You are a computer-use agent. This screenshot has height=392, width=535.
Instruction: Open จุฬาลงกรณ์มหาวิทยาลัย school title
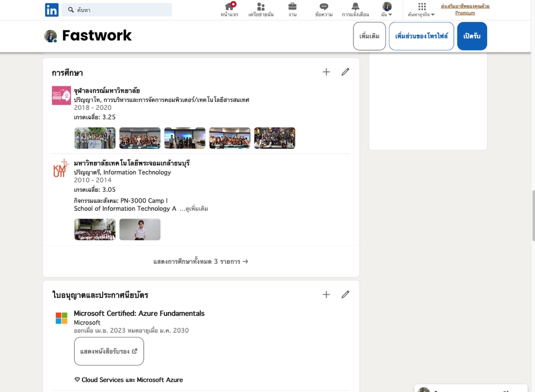click(107, 90)
